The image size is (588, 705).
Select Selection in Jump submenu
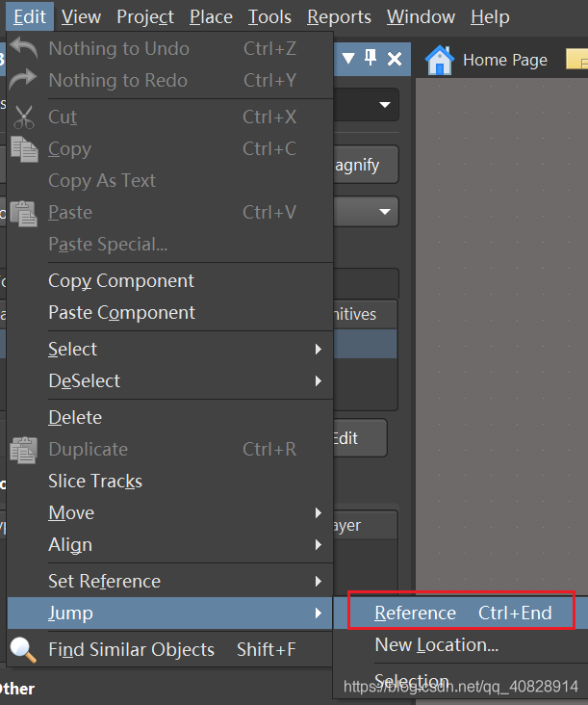point(461,681)
